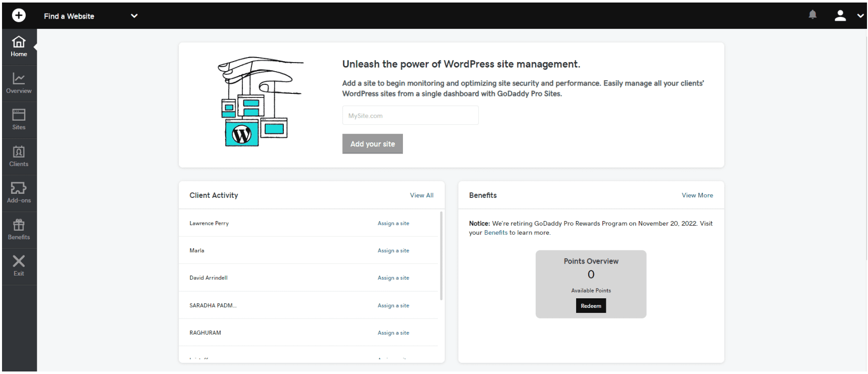This screenshot has width=868, height=374.
Task: Assign a site to RAGHURAM
Action: (x=393, y=333)
